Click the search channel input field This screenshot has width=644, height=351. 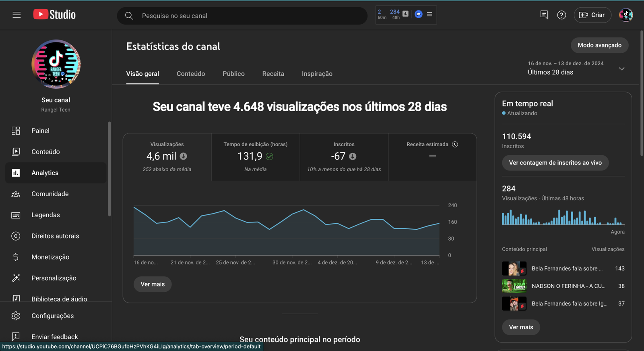point(250,16)
